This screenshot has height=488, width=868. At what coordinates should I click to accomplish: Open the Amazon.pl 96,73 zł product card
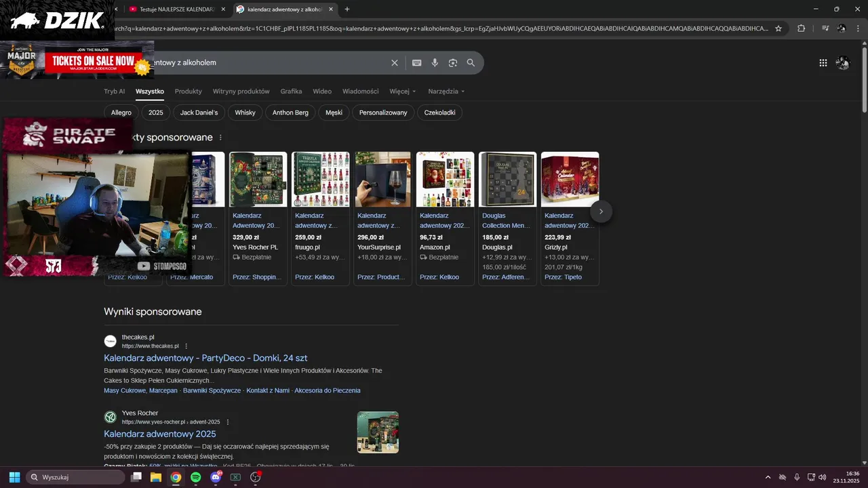tap(445, 218)
